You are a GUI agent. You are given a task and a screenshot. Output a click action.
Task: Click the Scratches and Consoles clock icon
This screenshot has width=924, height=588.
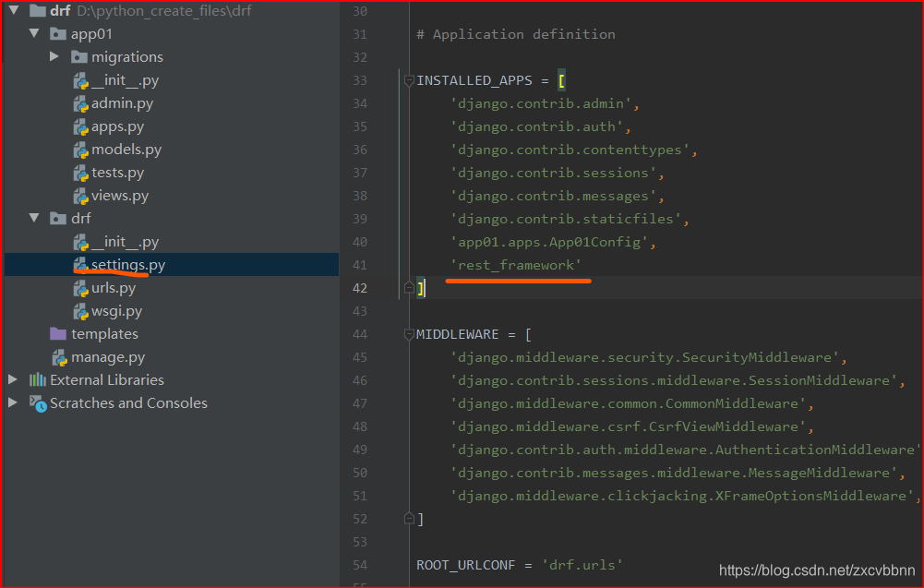click(38, 403)
